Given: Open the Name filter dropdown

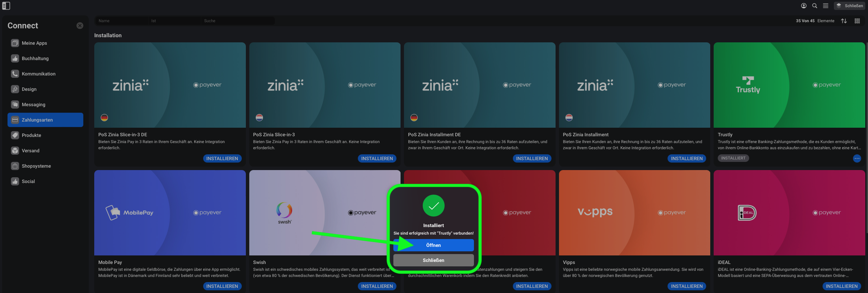Looking at the screenshot, I should [122, 21].
